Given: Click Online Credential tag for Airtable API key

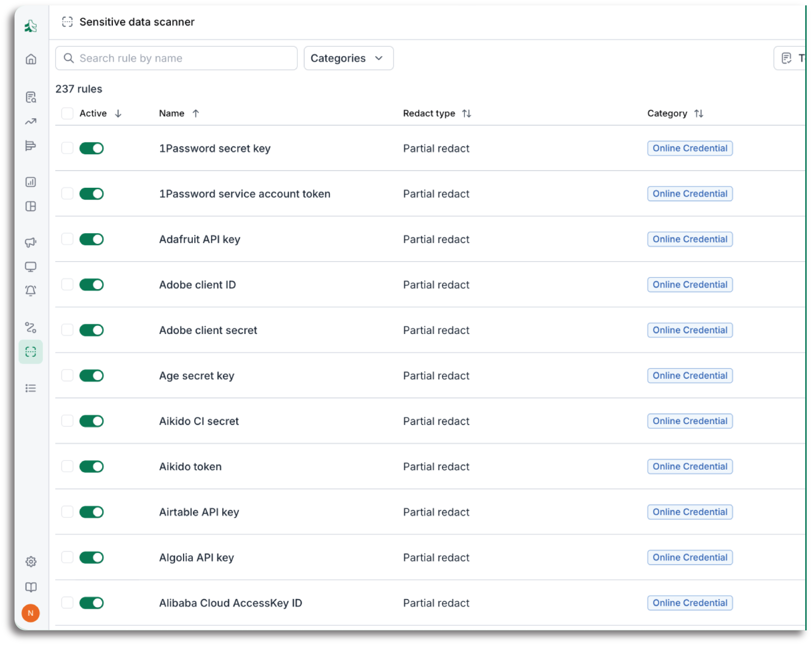Looking at the screenshot, I should pos(690,512).
